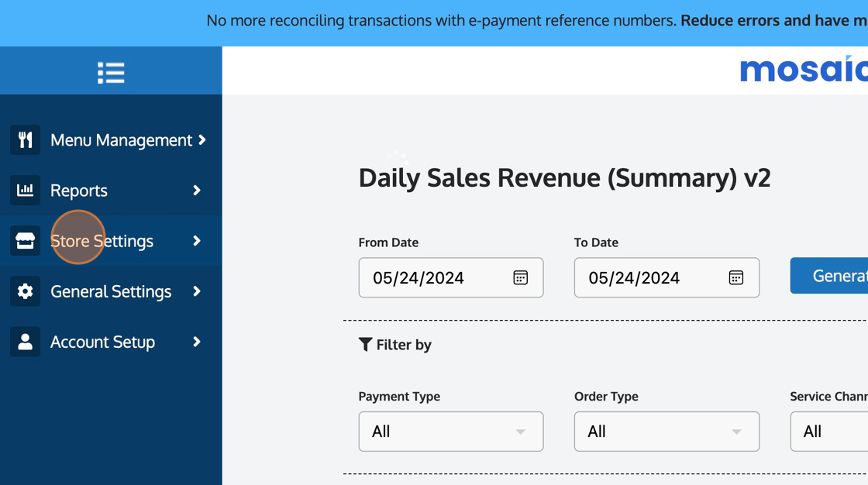
Task: Open the To Date calendar picker icon
Action: click(735, 277)
